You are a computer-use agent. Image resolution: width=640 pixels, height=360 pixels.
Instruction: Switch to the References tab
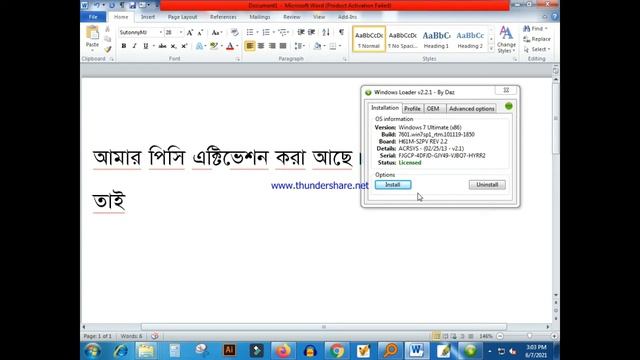[x=223, y=17]
